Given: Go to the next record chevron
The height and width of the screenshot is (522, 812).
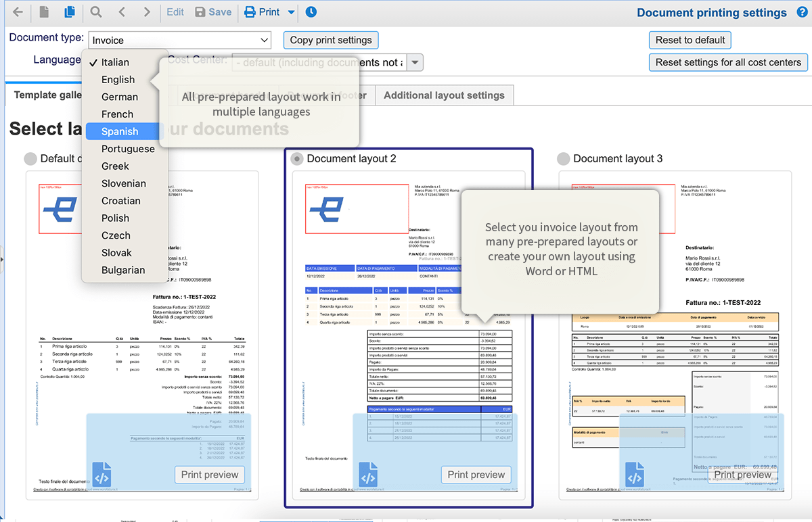Looking at the screenshot, I should 147,12.
